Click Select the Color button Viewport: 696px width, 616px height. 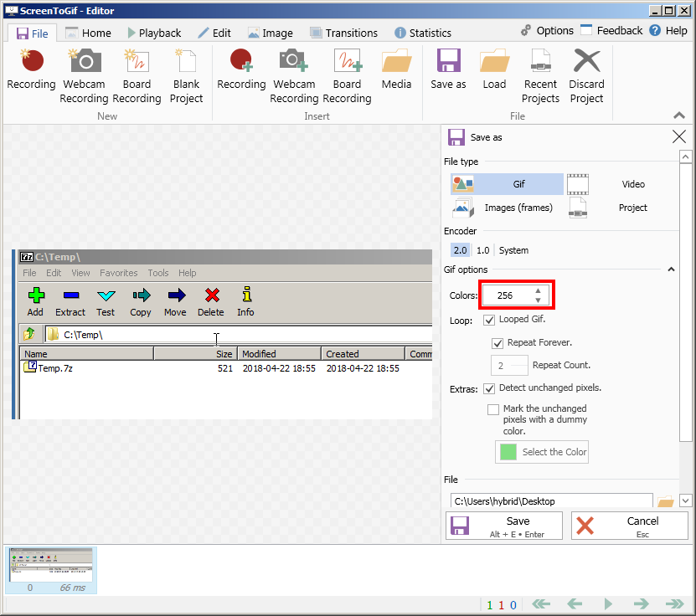coord(542,452)
